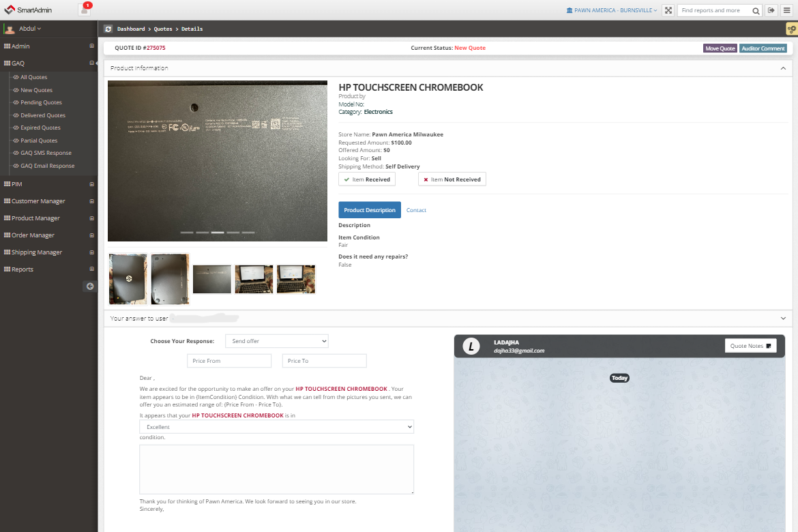The height and width of the screenshot is (532, 798).
Task: Go to Quotes breadcrumb
Action: pos(163,29)
